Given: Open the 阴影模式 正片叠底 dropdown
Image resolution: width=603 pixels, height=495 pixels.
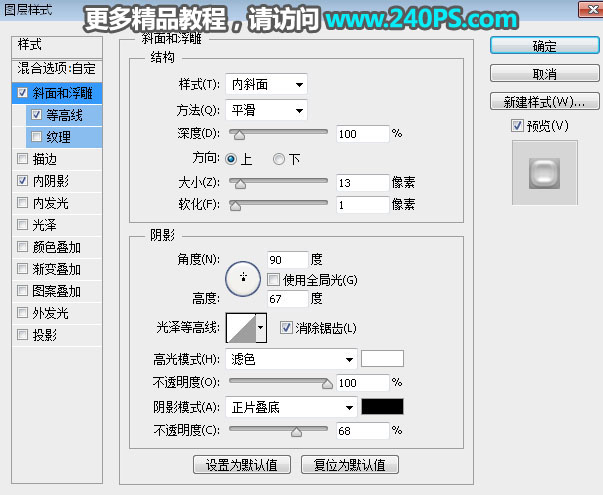Looking at the screenshot, I should point(291,407).
